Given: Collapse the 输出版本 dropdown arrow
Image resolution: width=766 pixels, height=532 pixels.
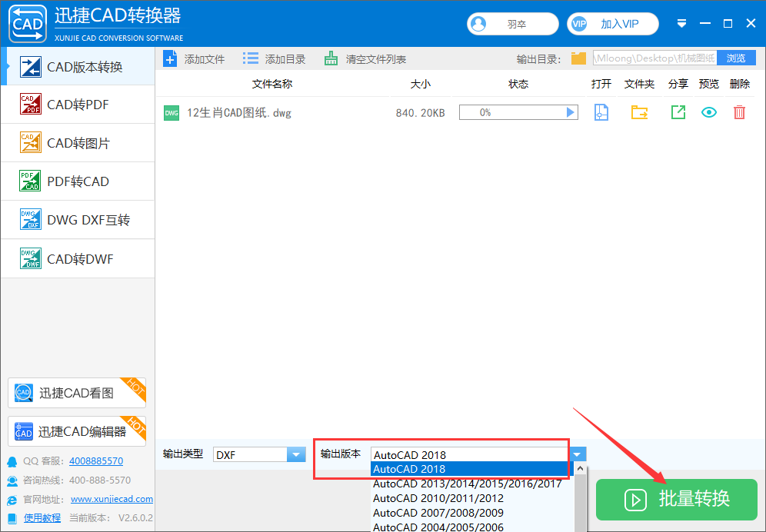Looking at the screenshot, I should [578, 454].
